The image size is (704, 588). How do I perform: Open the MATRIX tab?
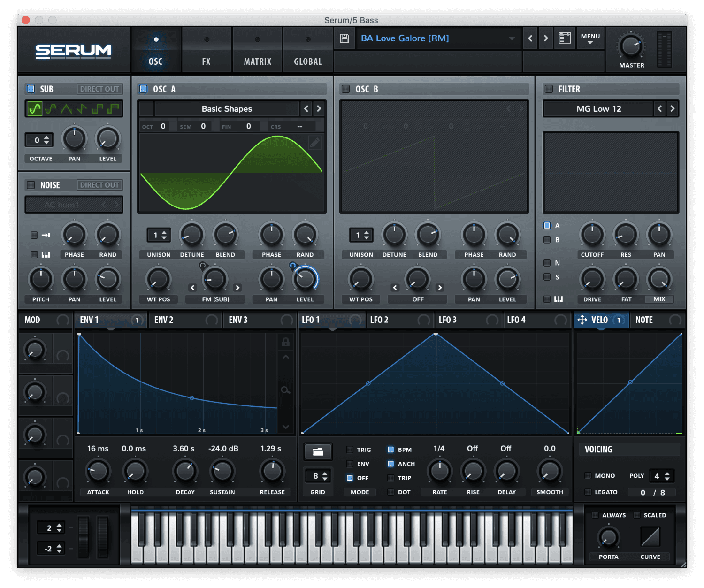click(x=257, y=50)
